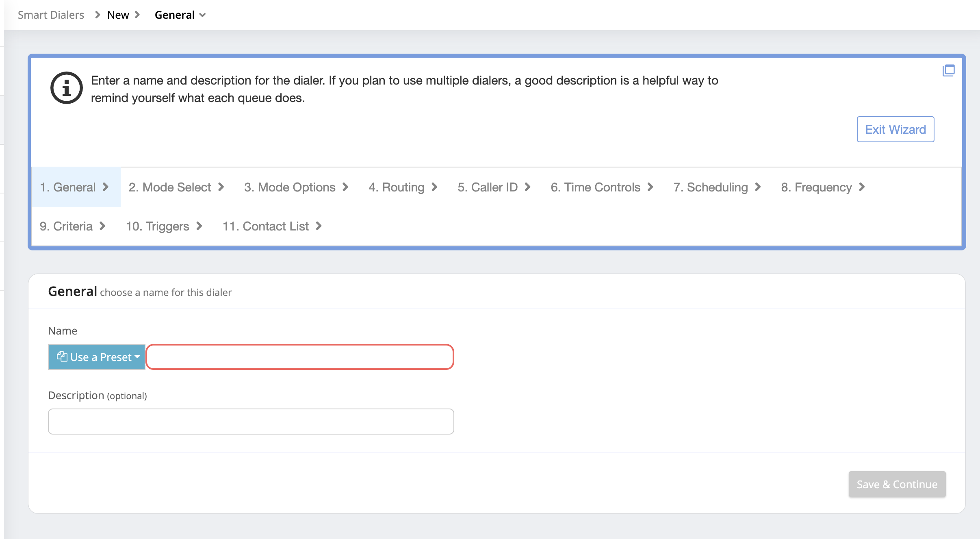Viewport: 980px width, 539px height.
Task: Click the Name field label
Action: pyautogui.click(x=63, y=330)
